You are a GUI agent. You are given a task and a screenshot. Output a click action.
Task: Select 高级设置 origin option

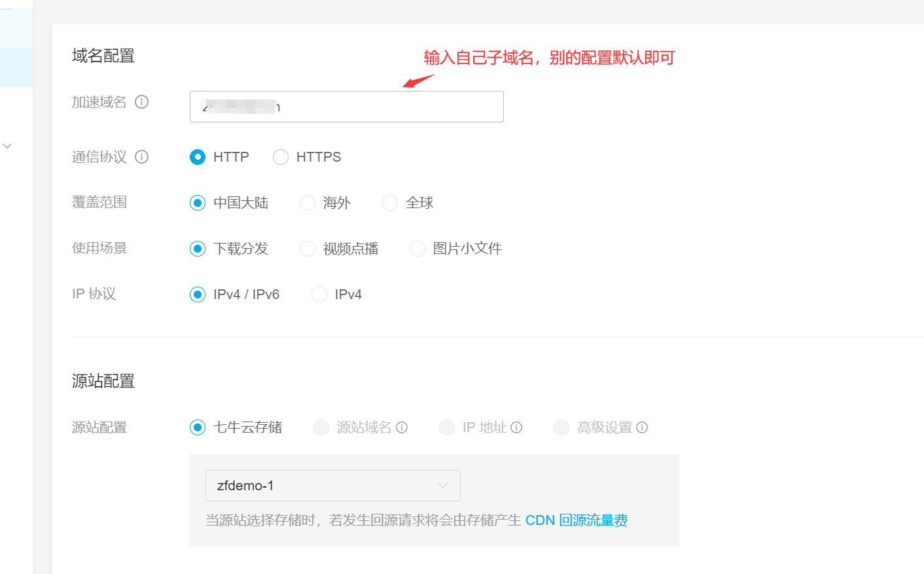pos(561,427)
